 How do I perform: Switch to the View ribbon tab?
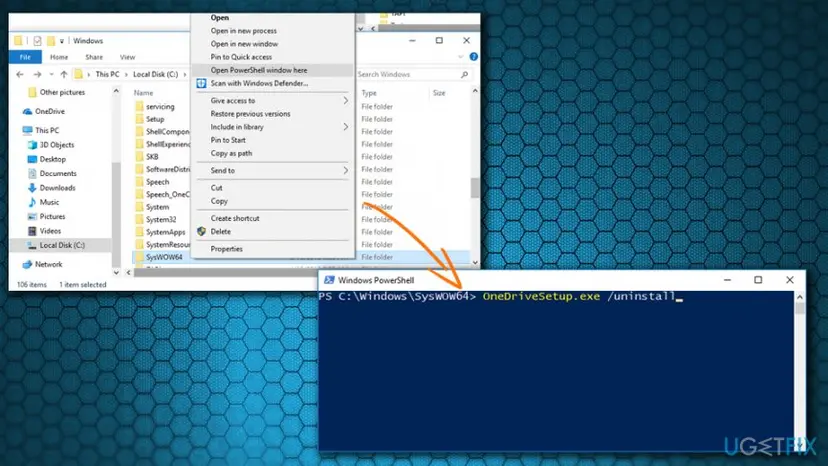point(127,57)
